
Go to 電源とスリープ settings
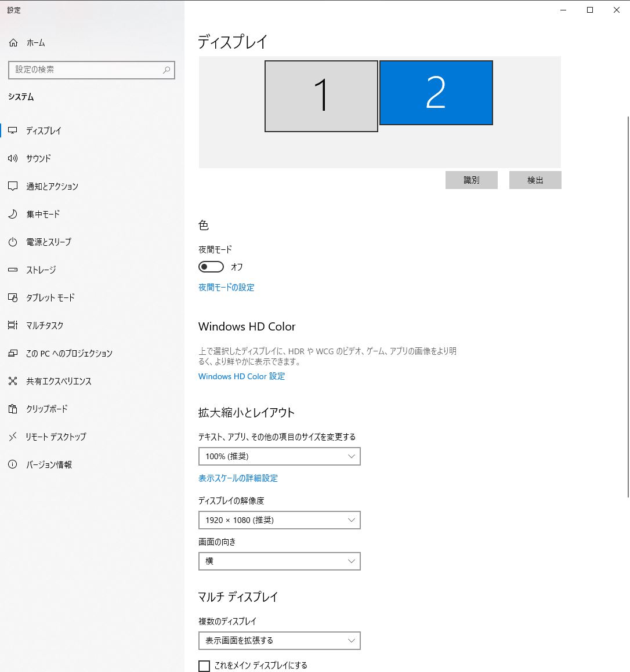(92, 242)
